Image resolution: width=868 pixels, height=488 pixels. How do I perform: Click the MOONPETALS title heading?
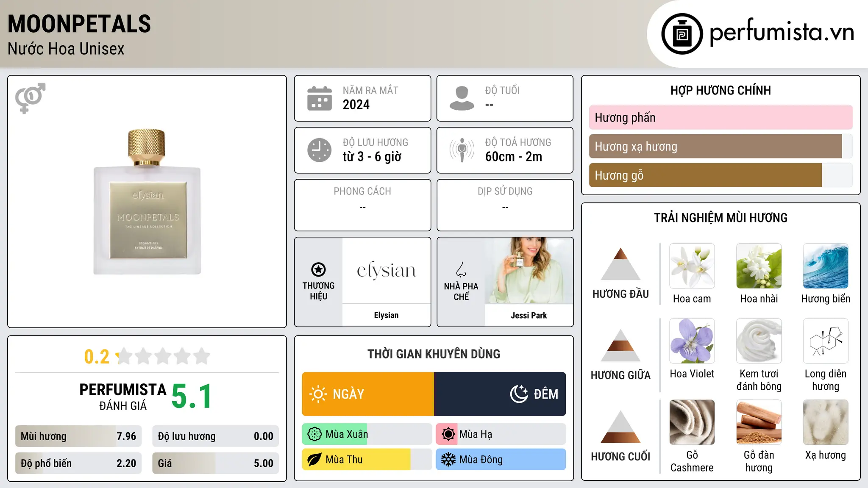click(79, 24)
